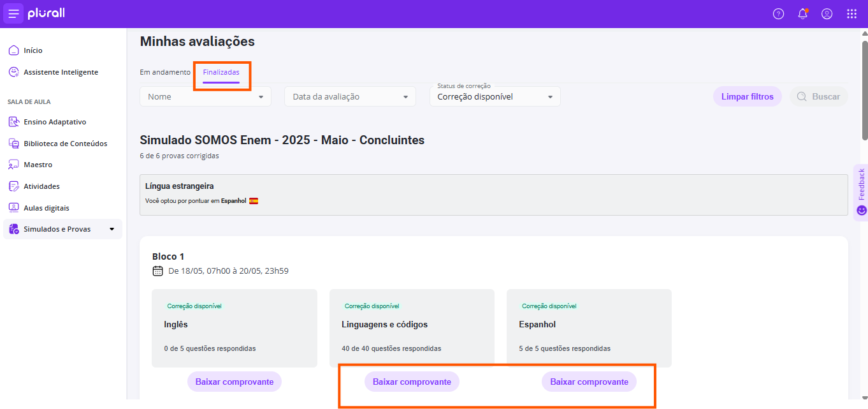Click the help question mark icon
Screen dimensions: 868x409
(x=778, y=14)
